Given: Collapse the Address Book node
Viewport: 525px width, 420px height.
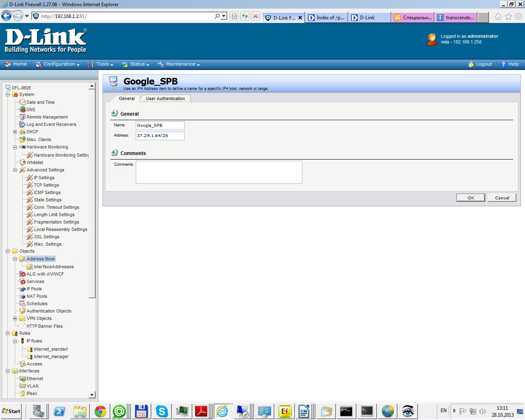Looking at the screenshot, I should [15, 259].
